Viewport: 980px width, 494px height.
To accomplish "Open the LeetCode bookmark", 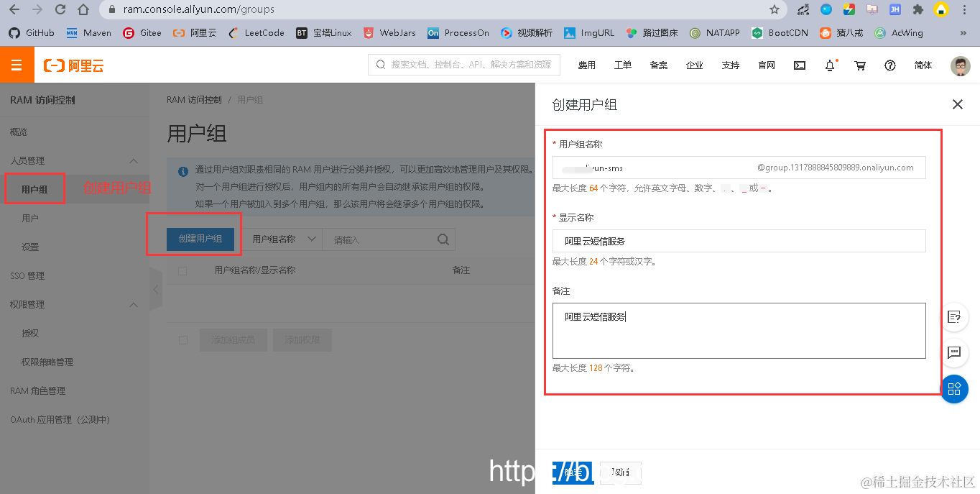I will 256,33.
